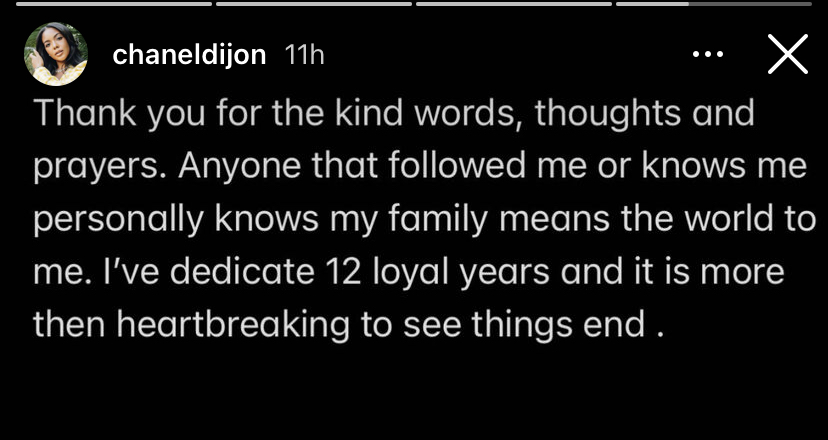Visit the chaneldijon username link
828x440 pixels.
(x=189, y=55)
